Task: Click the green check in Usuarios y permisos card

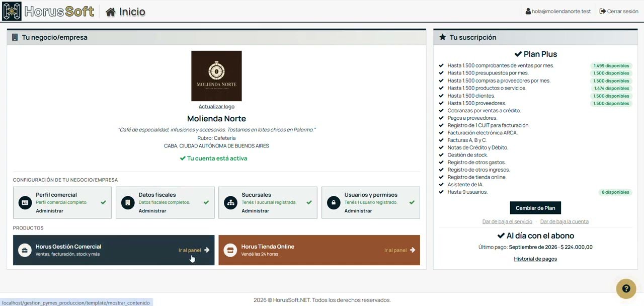Action: (412, 202)
